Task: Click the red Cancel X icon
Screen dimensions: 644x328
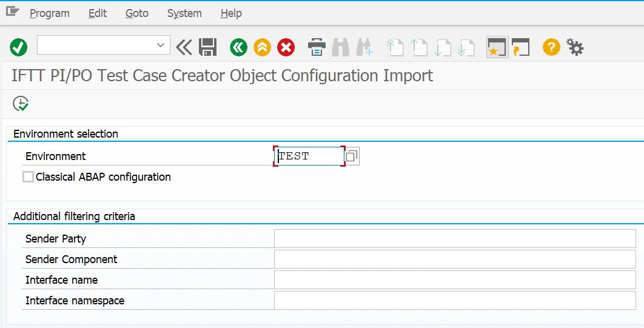Action: coord(286,47)
